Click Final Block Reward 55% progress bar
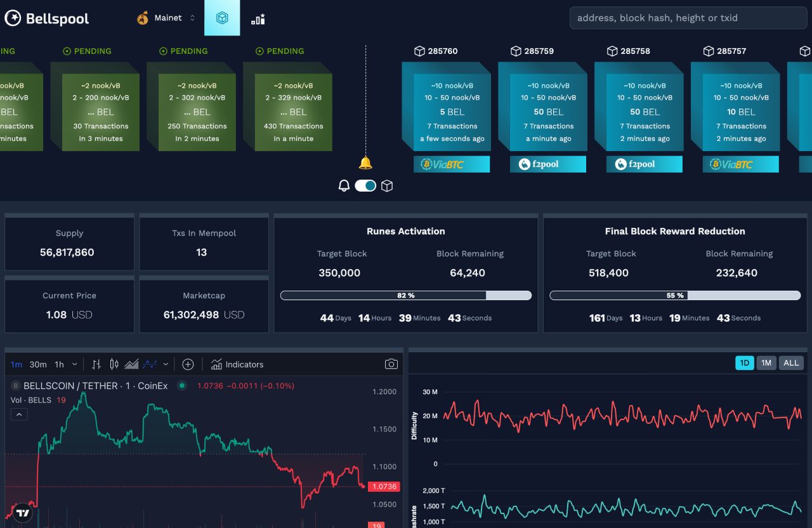The height and width of the screenshot is (528, 812). point(675,295)
